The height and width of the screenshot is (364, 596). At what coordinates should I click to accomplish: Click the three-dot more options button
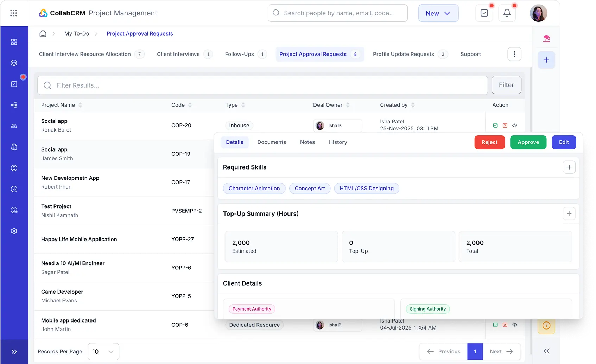click(x=514, y=54)
